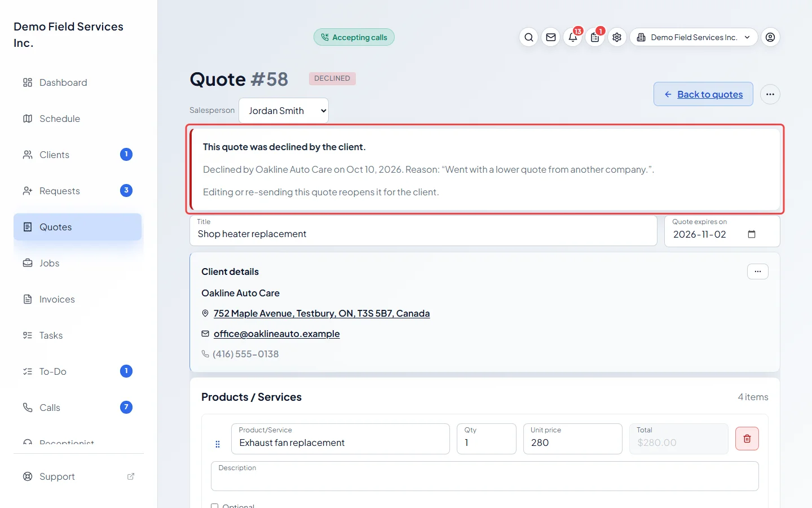Grab the drag handle of Exhaust fan row

218,444
